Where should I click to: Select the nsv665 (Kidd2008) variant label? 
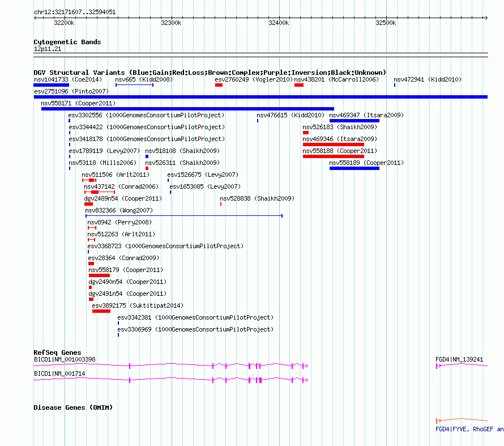pyautogui.click(x=144, y=79)
